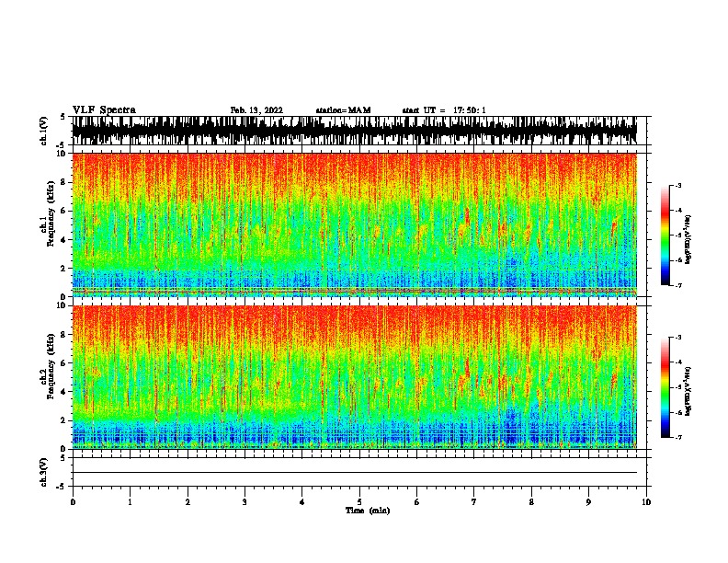
Task: Click time axis tick label "8"
Action: 531,502
